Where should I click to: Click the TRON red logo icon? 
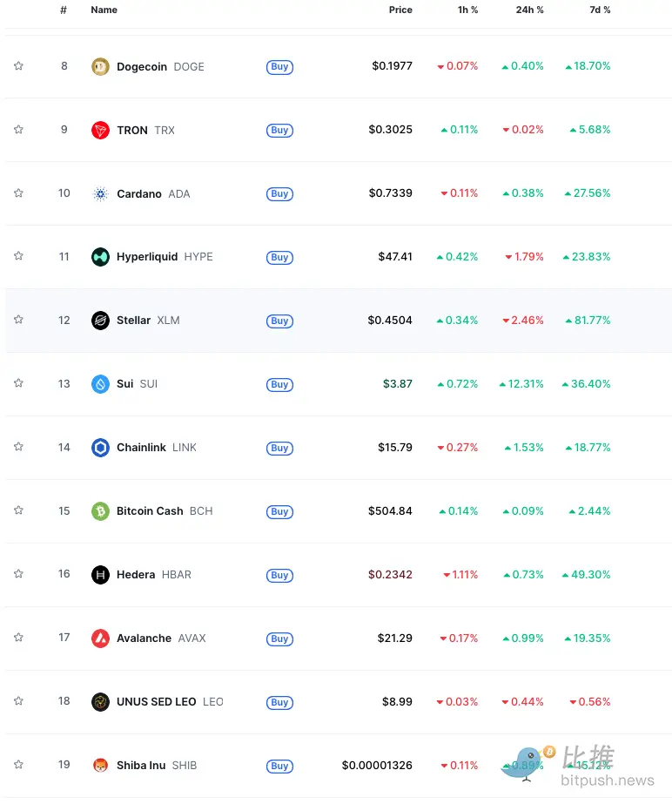click(100, 131)
